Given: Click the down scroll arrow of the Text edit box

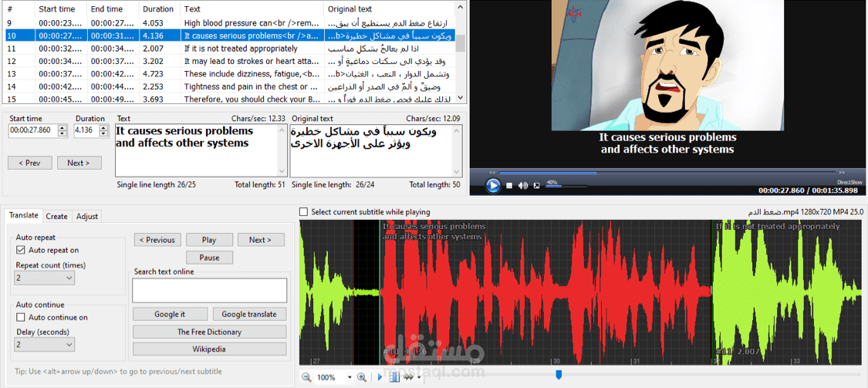Looking at the screenshot, I should tap(282, 171).
